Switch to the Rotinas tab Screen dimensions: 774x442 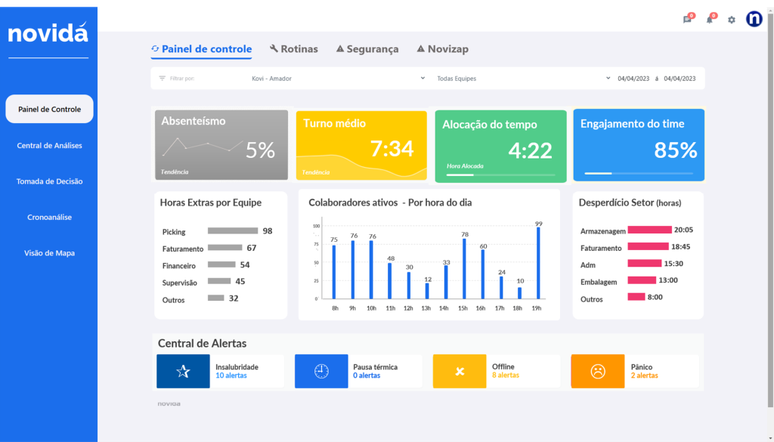[294, 49]
